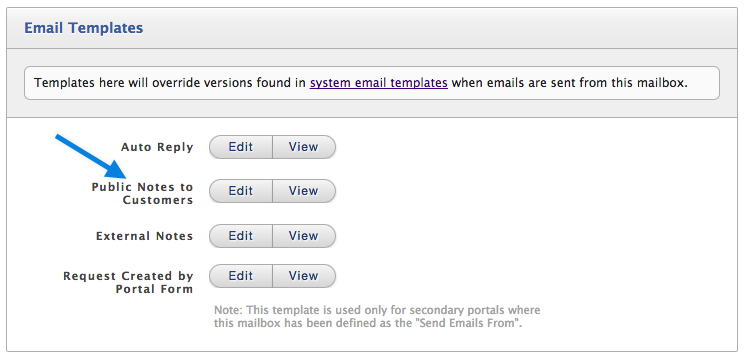The image size is (746, 360).
Task: Open the system email templates link
Action: coord(379,83)
